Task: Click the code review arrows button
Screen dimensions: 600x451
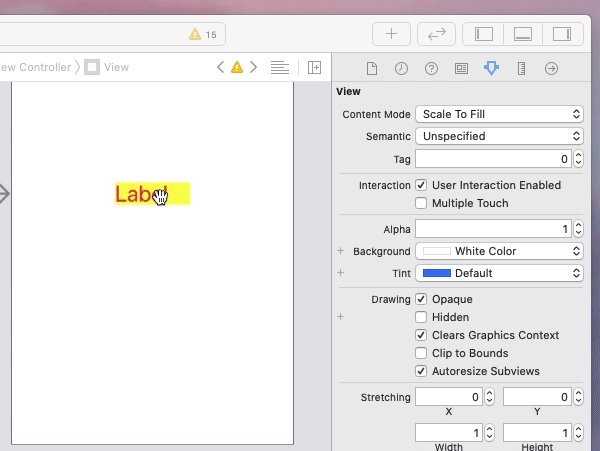Action: point(437,34)
